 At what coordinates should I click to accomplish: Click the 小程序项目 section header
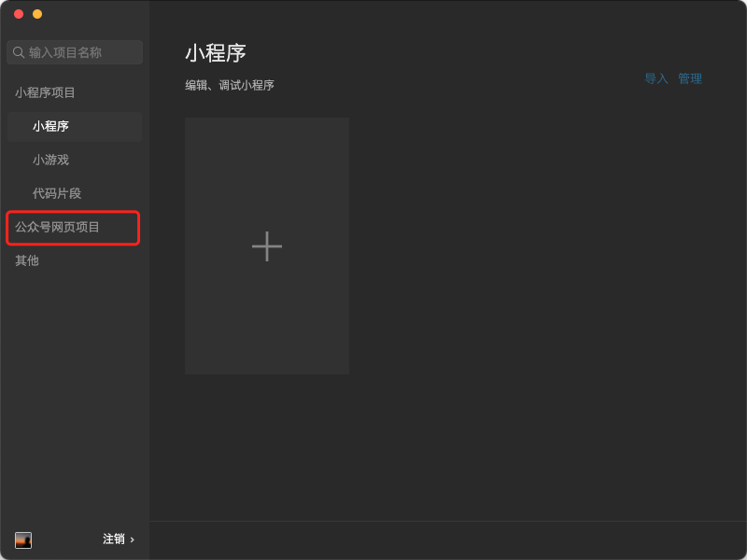click(x=45, y=92)
